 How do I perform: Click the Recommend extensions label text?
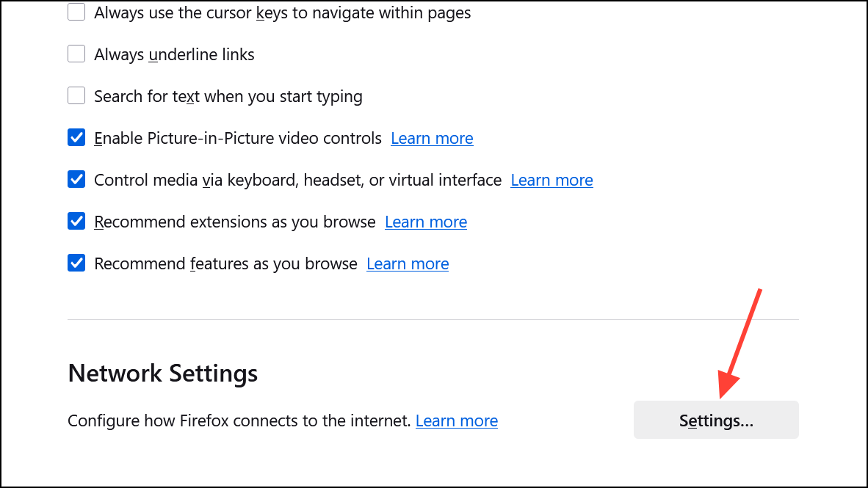(x=232, y=222)
